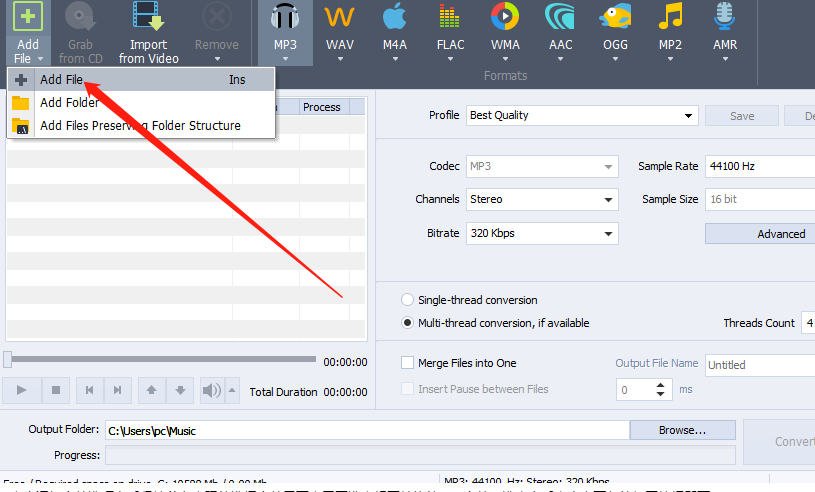Open the Channels Stereo dropdown

pyautogui.click(x=542, y=200)
